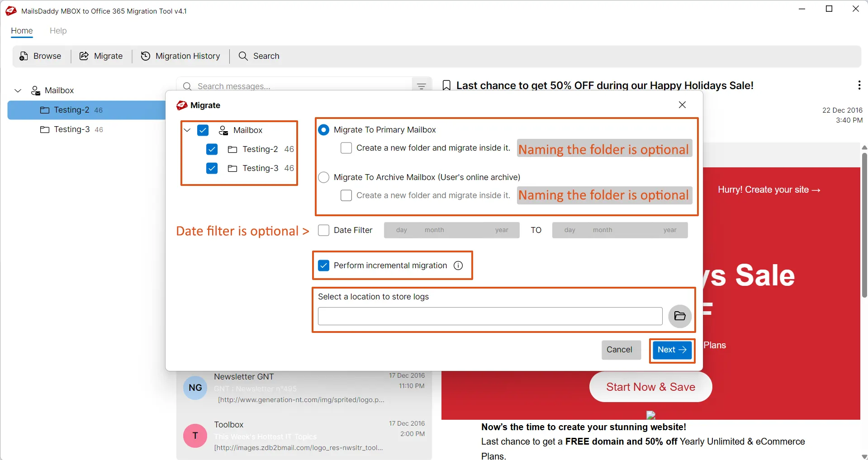Open the three-dot more options menu
The height and width of the screenshot is (460, 868).
click(x=859, y=85)
